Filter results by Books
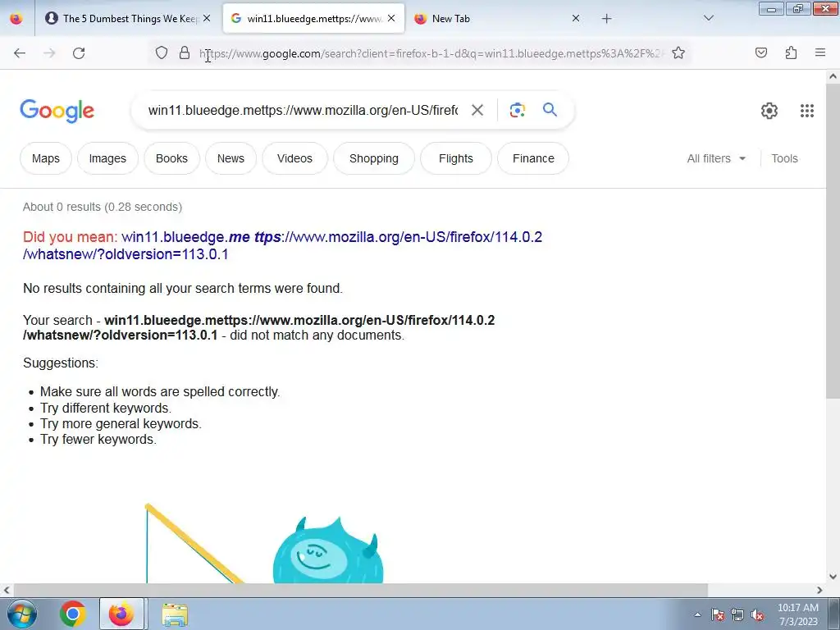 click(x=171, y=158)
